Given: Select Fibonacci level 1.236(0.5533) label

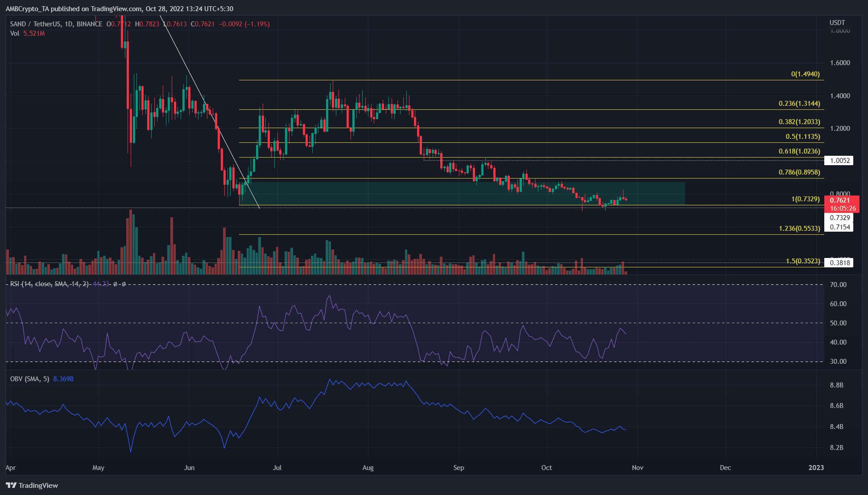Looking at the screenshot, I should [x=799, y=229].
